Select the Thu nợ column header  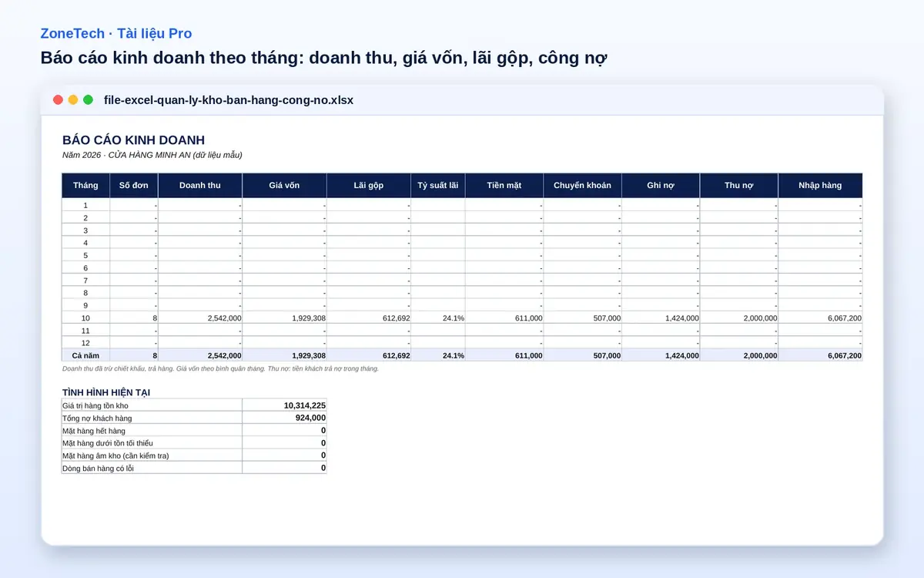[738, 186]
